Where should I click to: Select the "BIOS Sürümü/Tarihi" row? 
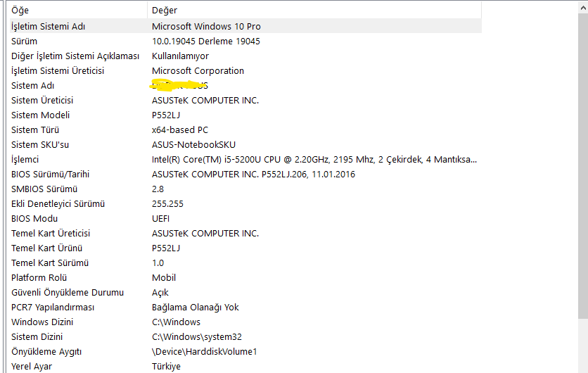point(51,174)
